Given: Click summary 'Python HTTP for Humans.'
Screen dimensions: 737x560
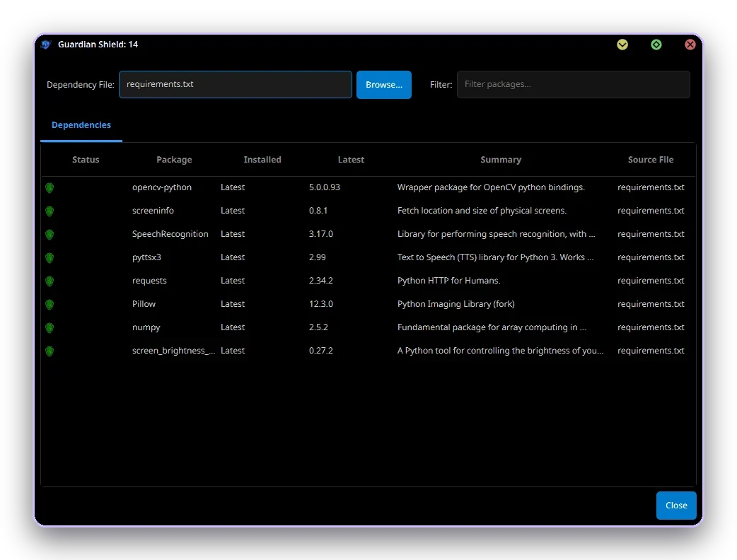Looking at the screenshot, I should (x=449, y=281).
